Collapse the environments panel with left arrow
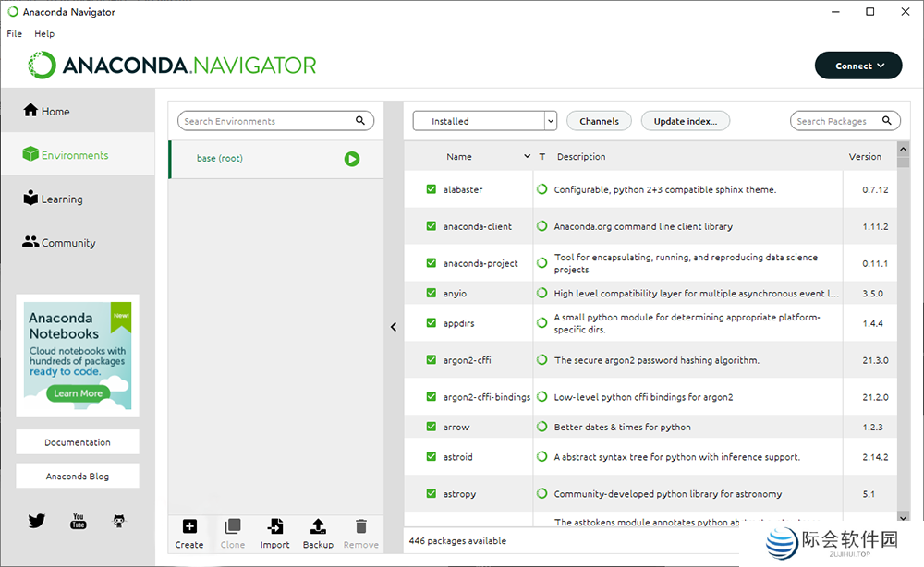924x567 pixels. click(x=394, y=327)
